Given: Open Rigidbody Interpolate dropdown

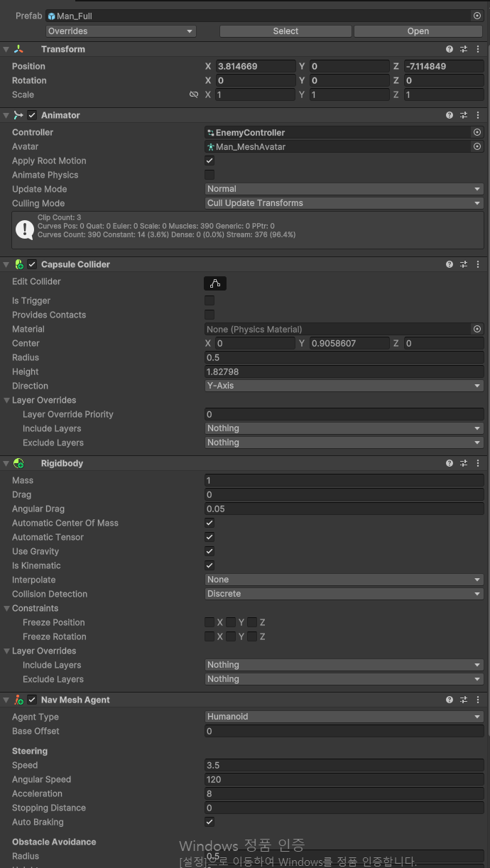Looking at the screenshot, I should tap(344, 580).
